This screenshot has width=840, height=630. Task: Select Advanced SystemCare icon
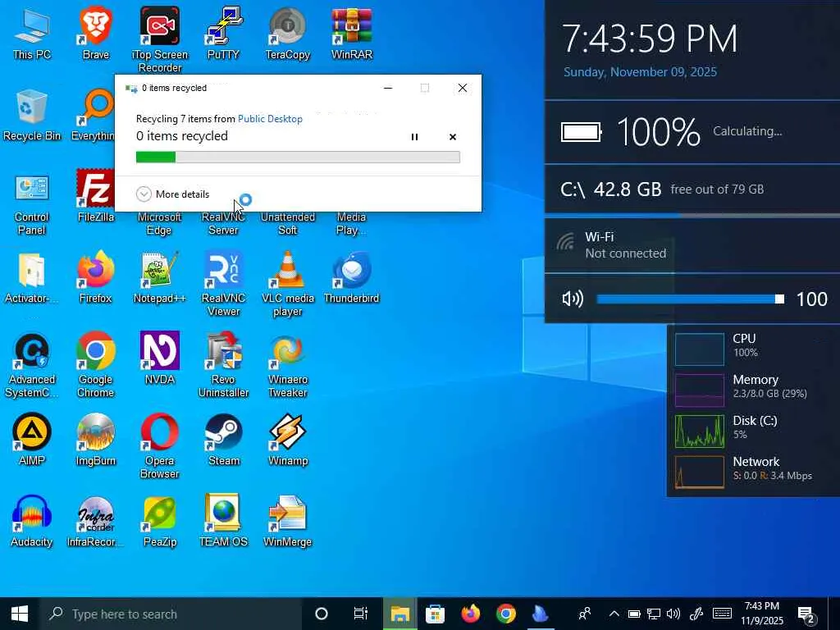coord(32,365)
